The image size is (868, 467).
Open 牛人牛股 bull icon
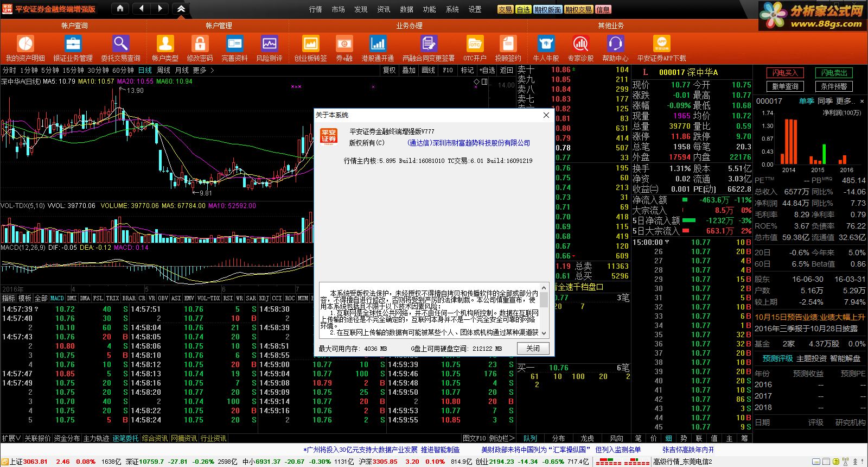point(546,43)
